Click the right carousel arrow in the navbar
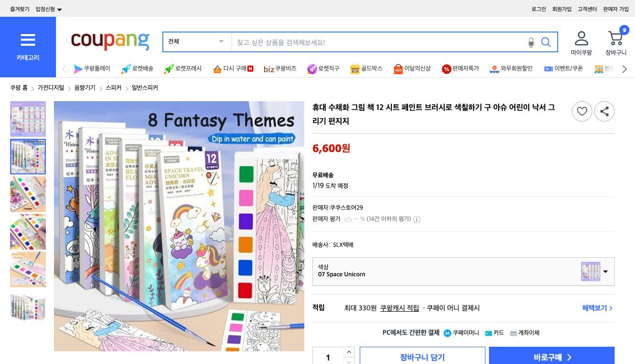 (x=625, y=69)
